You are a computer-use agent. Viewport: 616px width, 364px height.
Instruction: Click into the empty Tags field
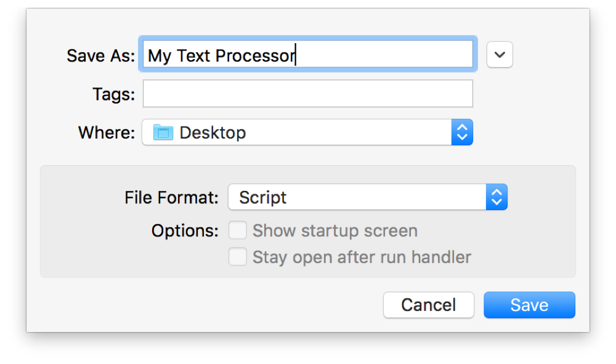tap(307, 94)
